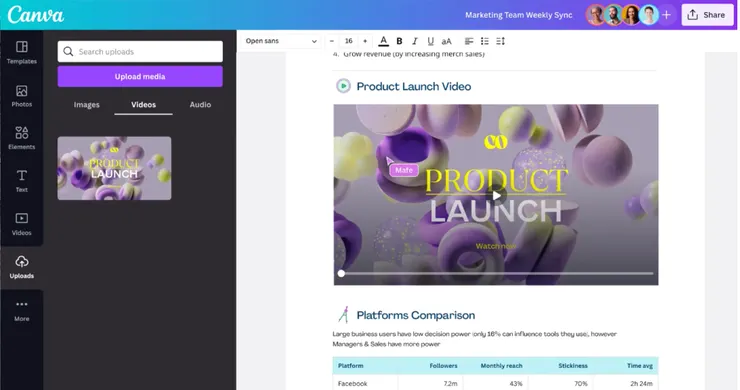Click the compass icon beside Platforms Comparison

point(344,314)
